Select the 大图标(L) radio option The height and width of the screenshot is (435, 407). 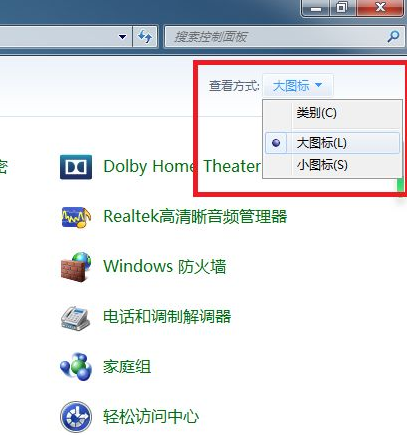(332, 143)
